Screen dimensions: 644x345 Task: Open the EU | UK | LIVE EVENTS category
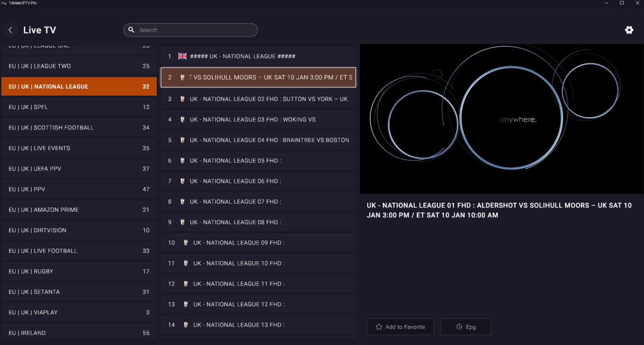click(79, 148)
